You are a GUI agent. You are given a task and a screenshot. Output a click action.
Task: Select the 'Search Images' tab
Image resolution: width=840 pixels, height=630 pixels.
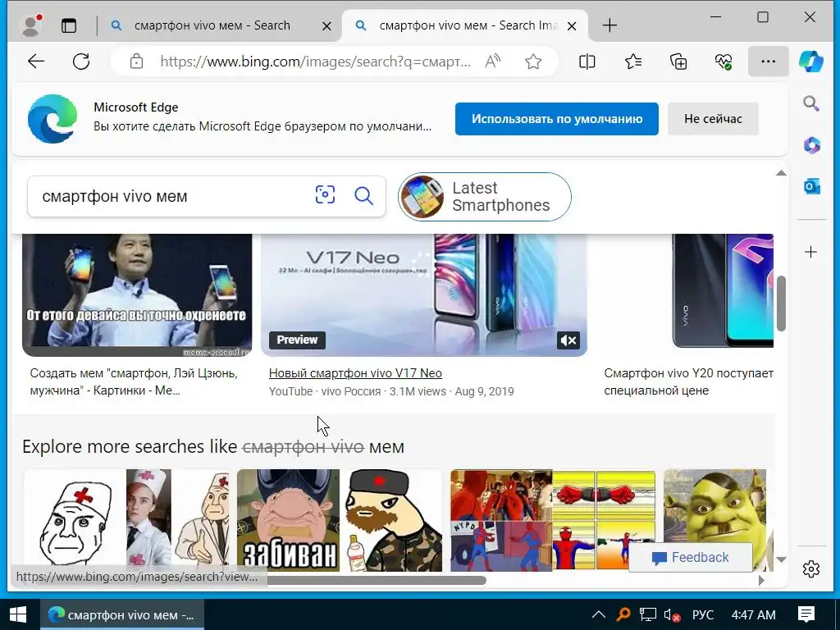[464, 25]
